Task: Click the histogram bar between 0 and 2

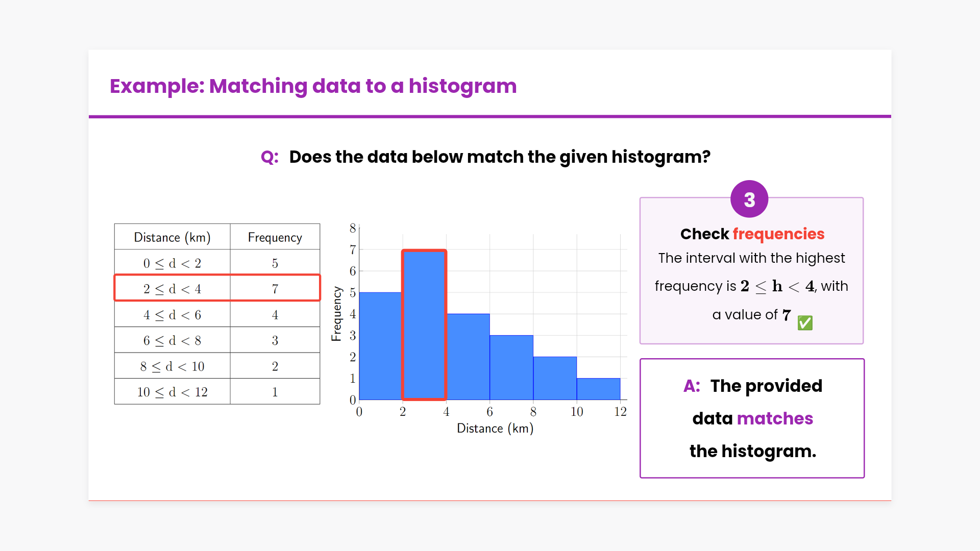Action: (x=381, y=346)
